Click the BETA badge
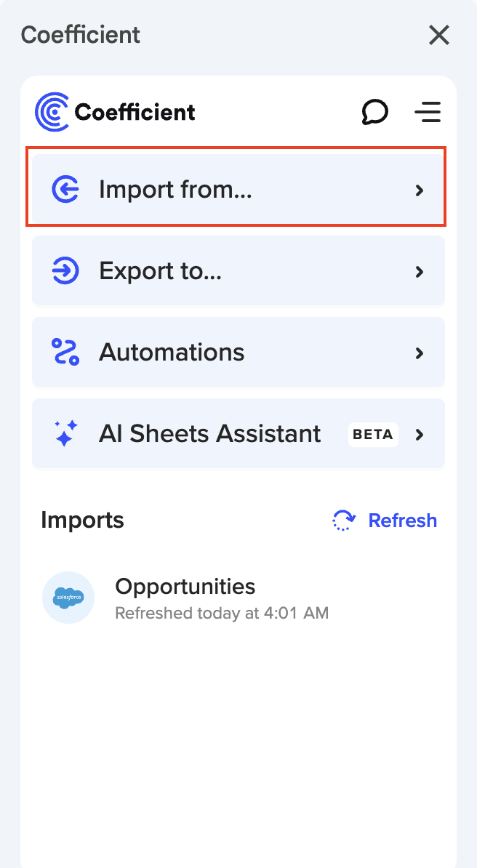Viewport: 477px width, 868px height. (373, 435)
